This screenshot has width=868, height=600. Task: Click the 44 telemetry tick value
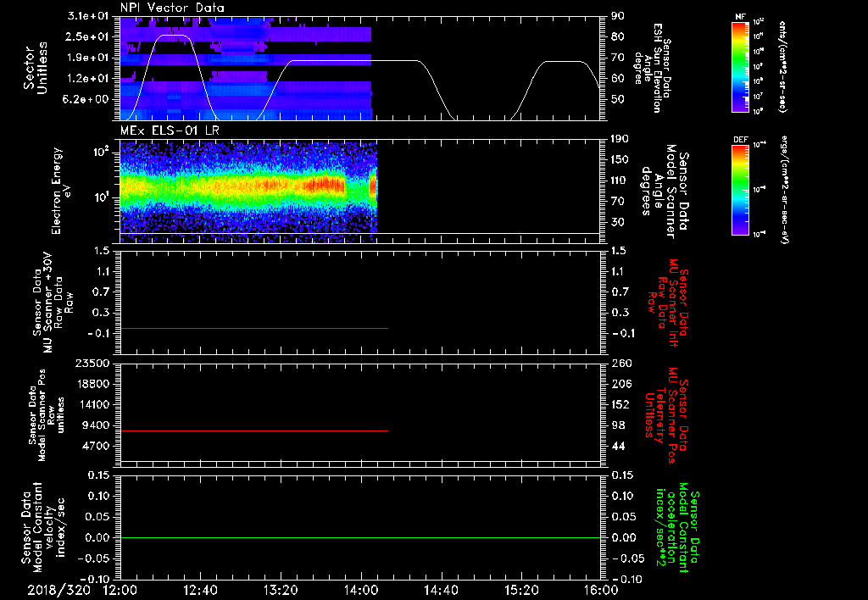tap(618, 446)
